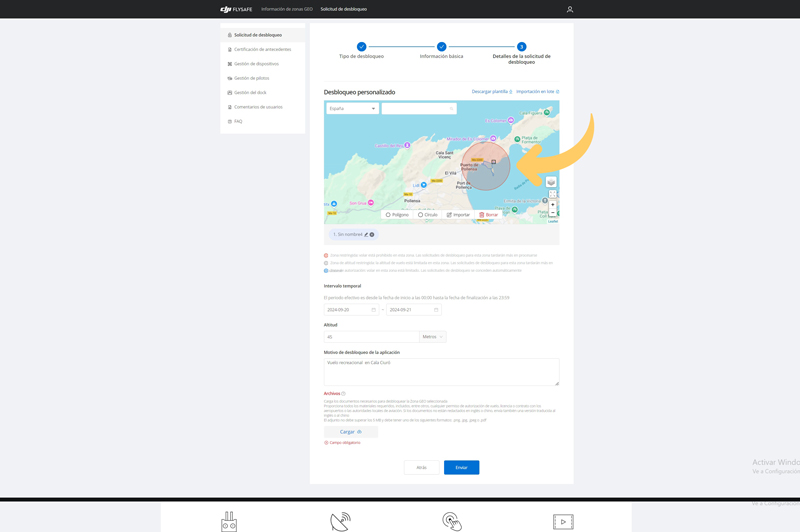Click the red circular unlock zone on map
800x532 pixels.
tap(487, 165)
